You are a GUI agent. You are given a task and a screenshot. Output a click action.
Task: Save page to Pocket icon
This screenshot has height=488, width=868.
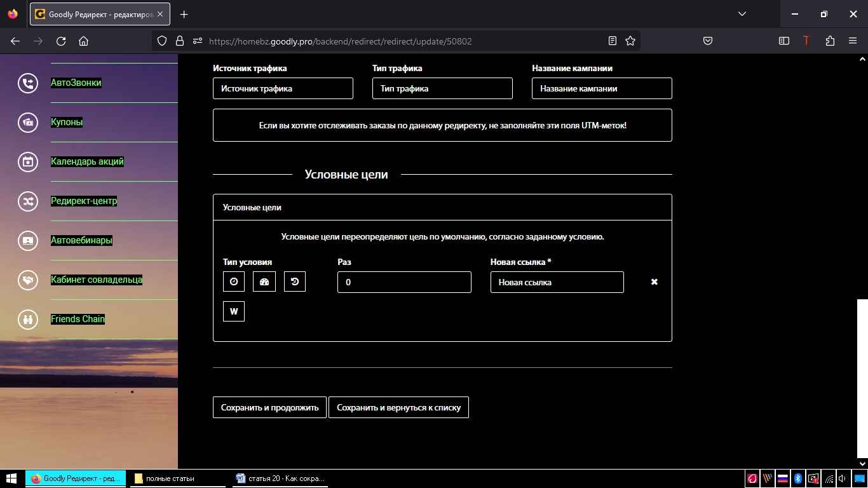point(708,41)
